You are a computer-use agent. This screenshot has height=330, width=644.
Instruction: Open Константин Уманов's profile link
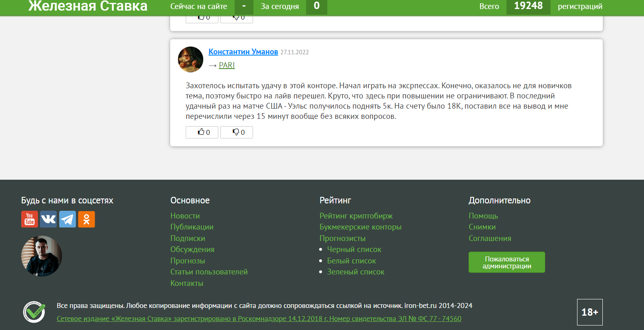[243, 52]
